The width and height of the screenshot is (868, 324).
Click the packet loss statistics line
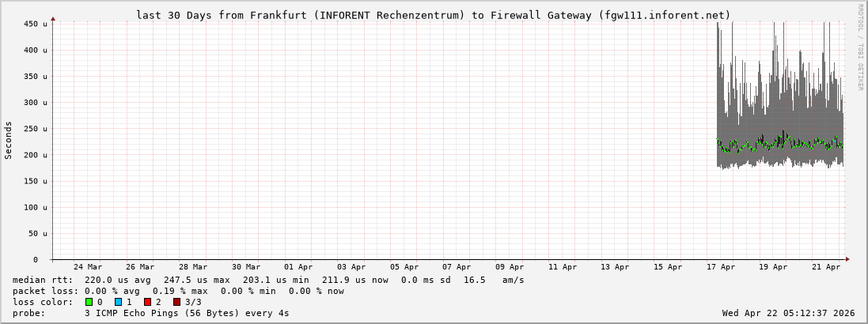[178, 291]
